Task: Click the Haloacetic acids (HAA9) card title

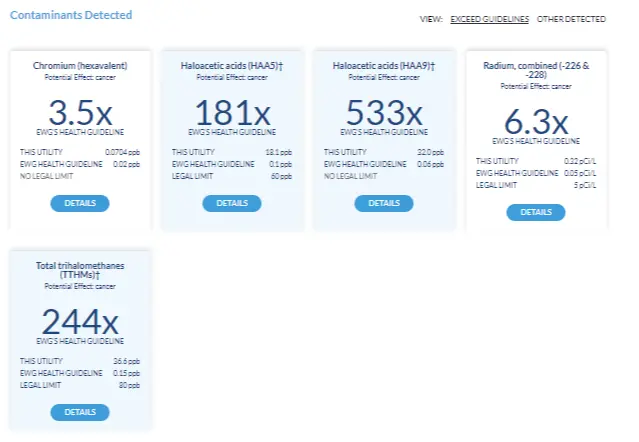Action: click(x=384, y=66)
